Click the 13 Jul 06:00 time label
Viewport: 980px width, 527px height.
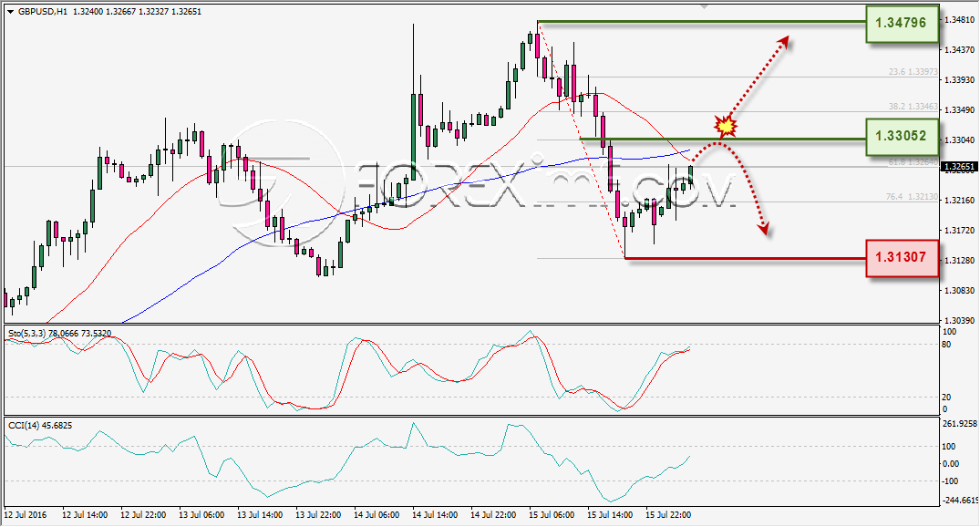pyautogui.click(x=201, y=515)
